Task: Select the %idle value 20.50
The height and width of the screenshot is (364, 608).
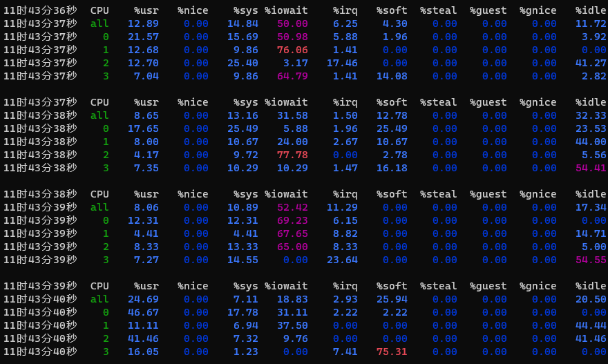Action: pyautogui.click(x=591, y=299)
